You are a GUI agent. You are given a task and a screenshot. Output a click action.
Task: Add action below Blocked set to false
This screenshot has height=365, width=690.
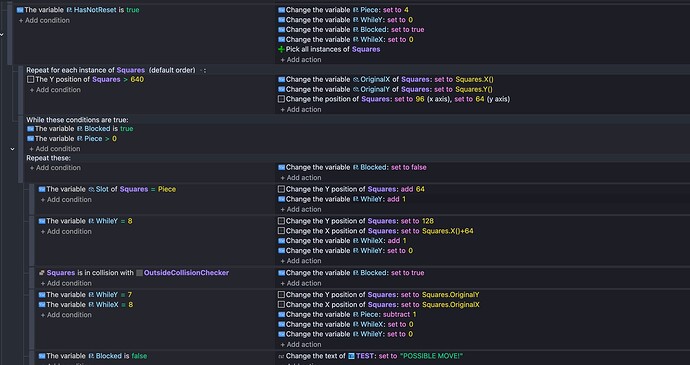pyautogui.click(x=301, y=177)
